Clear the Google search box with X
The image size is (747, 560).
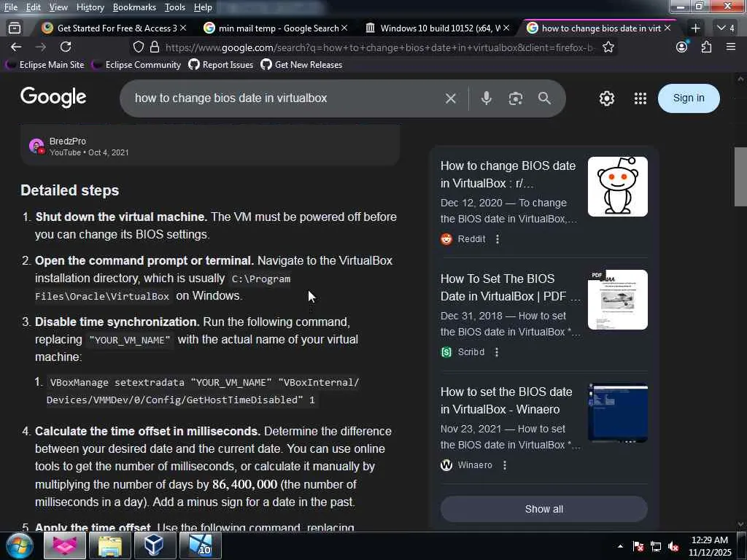click(x=450, y=98)
